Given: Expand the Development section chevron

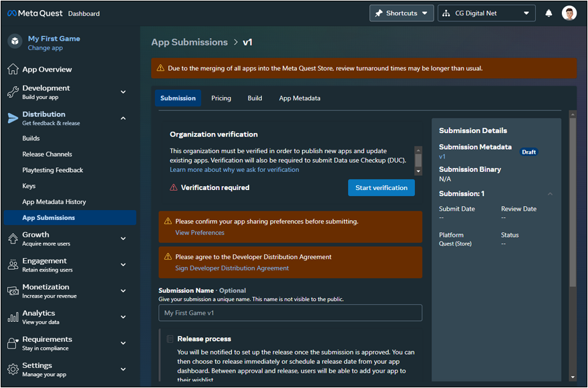Looking at the screenshot, I should coord(123,92).
